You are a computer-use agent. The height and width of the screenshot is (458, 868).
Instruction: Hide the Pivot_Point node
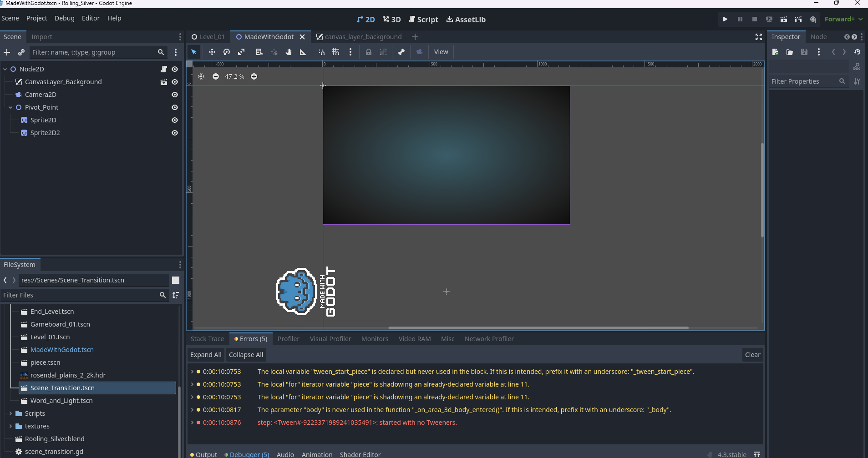click(175, 107)
